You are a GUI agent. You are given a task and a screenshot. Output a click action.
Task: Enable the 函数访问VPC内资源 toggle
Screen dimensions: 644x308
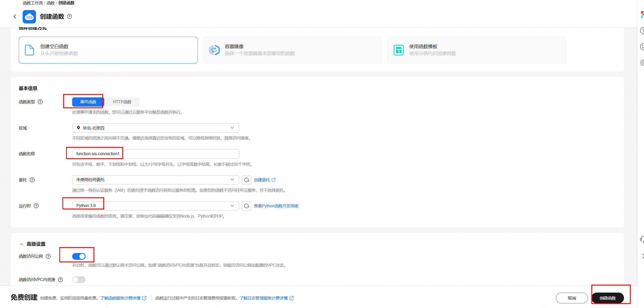(x=79, y=280)
